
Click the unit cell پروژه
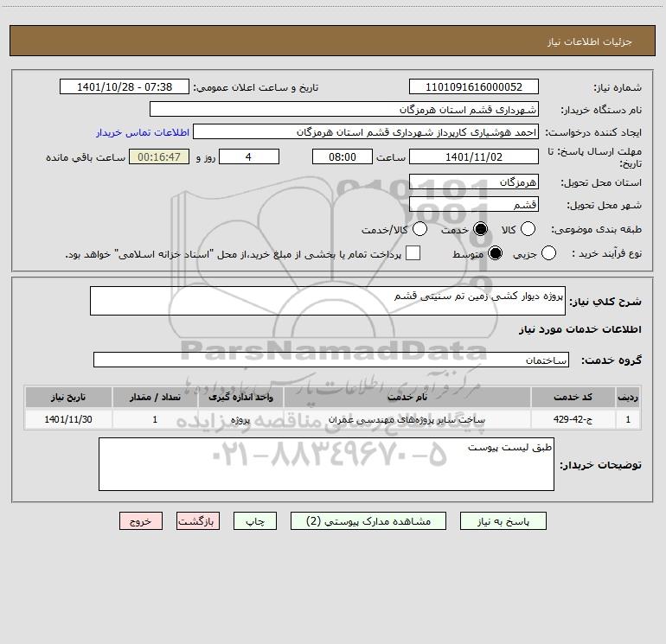(x=240, y=419)
